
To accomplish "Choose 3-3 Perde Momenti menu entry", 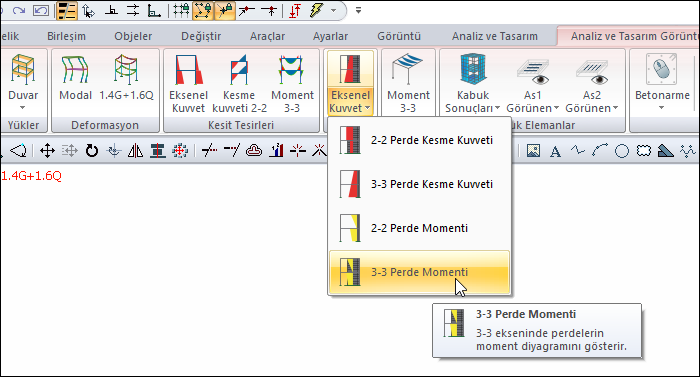I will pyautogui.click(x=419, y=272).
